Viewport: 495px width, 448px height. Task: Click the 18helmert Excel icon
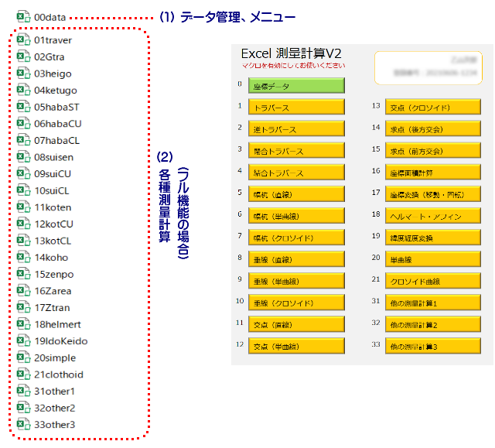[x=23, y=324]
